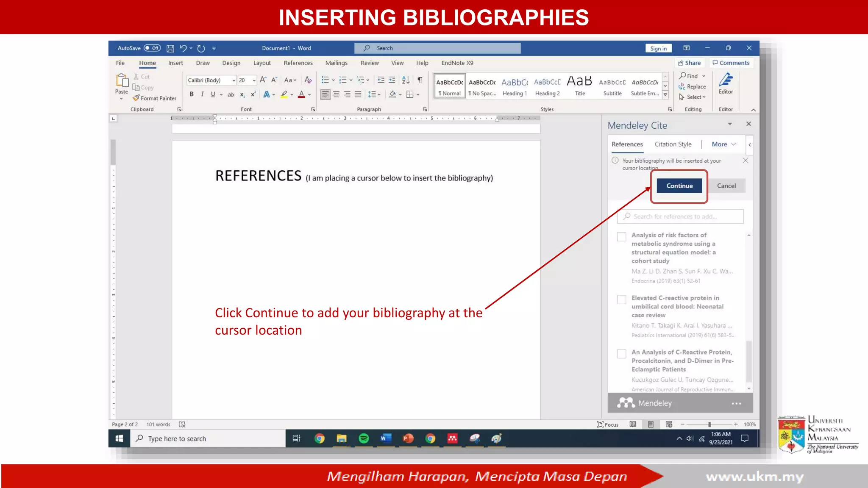Image resolution: width=868 pixels, height=488 pixels.
Task: Apply Superscript formatting
Action: click(x=253, y=94)
